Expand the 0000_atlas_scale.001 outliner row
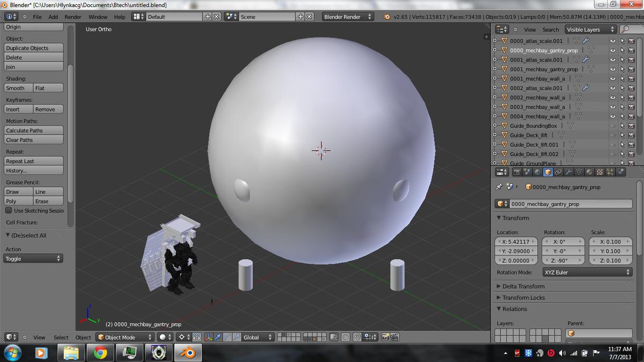Image resolution: width=644 pixels, height=362 pixels. pyautogui.click(x=496, y=41)
